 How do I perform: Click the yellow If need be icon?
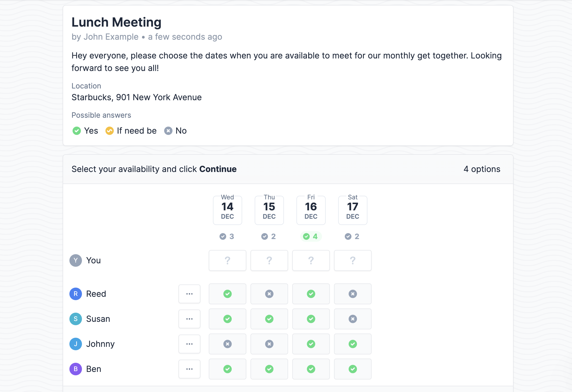pos(110,131)
